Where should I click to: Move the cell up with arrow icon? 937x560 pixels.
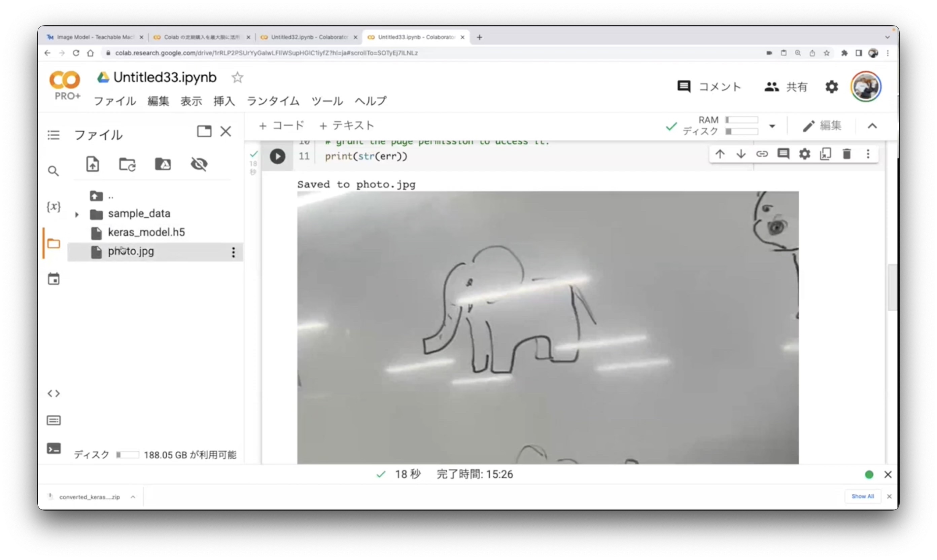tap(720, 154)
